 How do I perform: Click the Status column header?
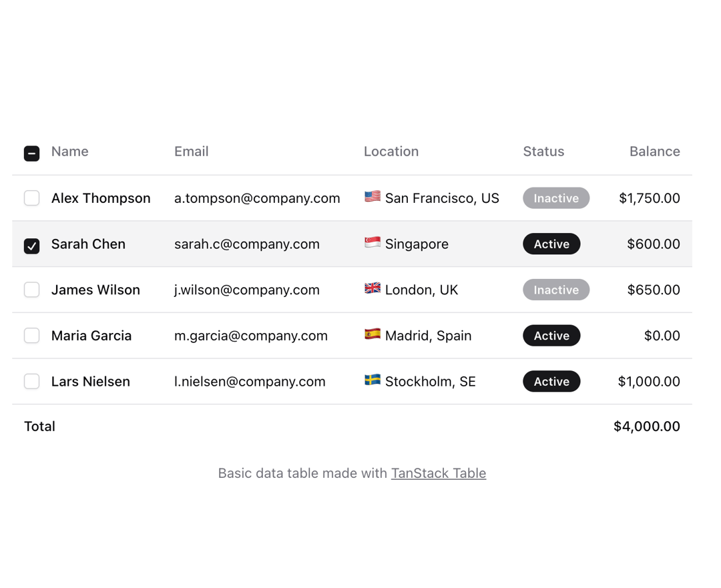[x=543, y=152]
